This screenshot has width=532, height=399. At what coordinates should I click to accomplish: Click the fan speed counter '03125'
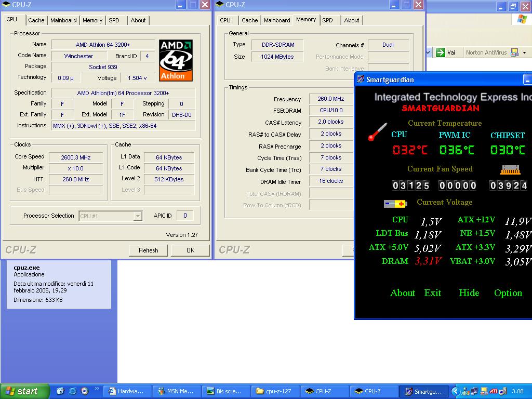click(410, 185)
